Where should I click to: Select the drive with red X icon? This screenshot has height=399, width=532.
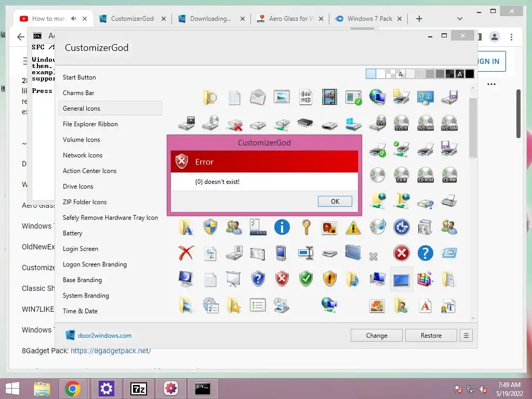(x=234, y=125)
